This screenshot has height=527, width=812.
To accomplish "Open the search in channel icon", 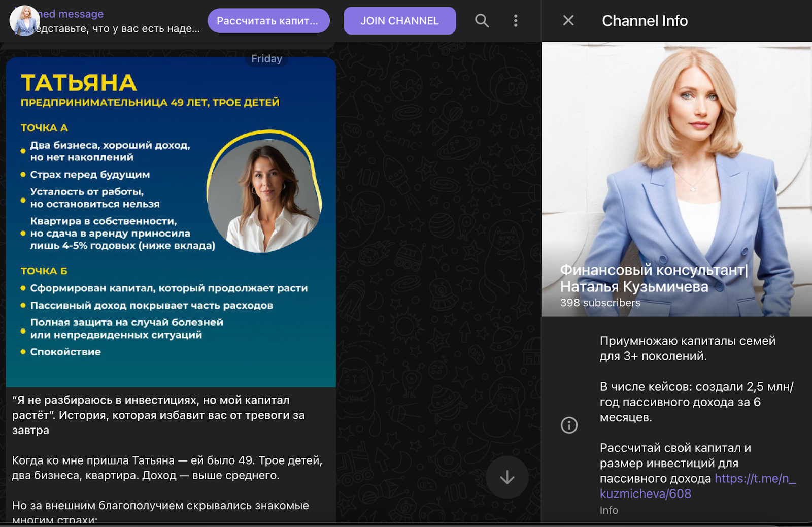I will click(482, 21).
